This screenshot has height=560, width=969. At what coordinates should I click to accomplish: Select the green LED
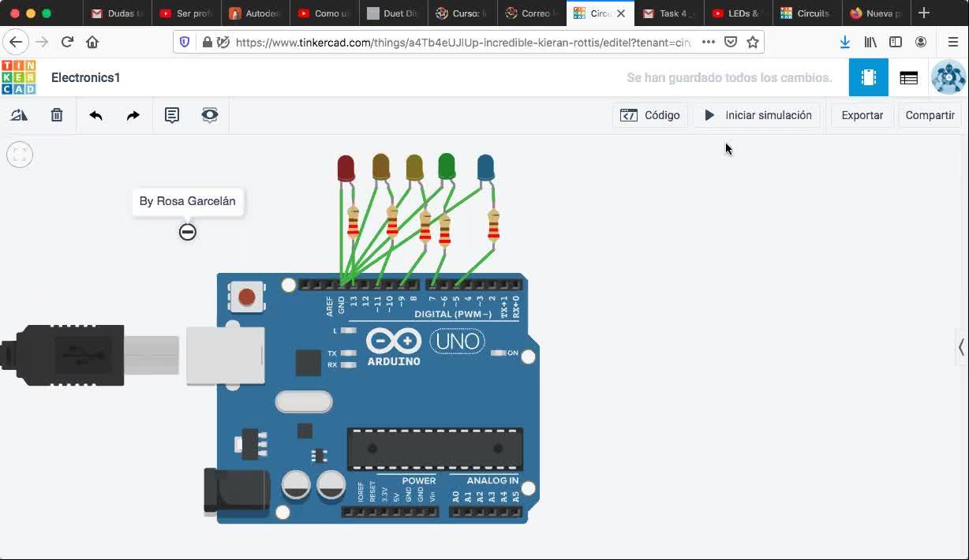447,166
